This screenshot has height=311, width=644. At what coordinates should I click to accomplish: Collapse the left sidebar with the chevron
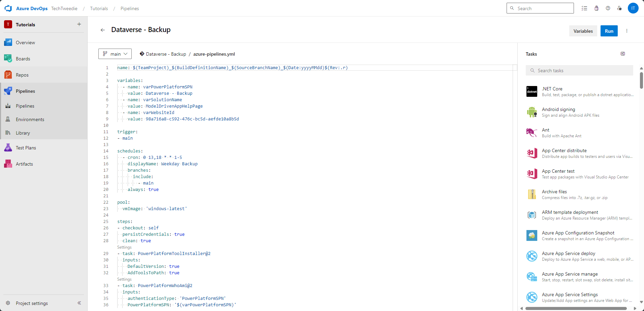coord(79,303)
